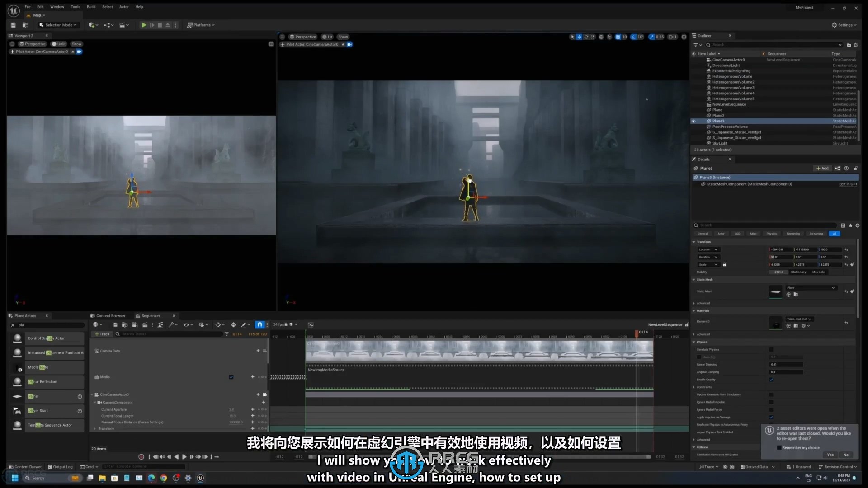This screenshot has height=488, width=868.
Task: Save current level with toolbar disk icon
Action: [x=13, y=25]
